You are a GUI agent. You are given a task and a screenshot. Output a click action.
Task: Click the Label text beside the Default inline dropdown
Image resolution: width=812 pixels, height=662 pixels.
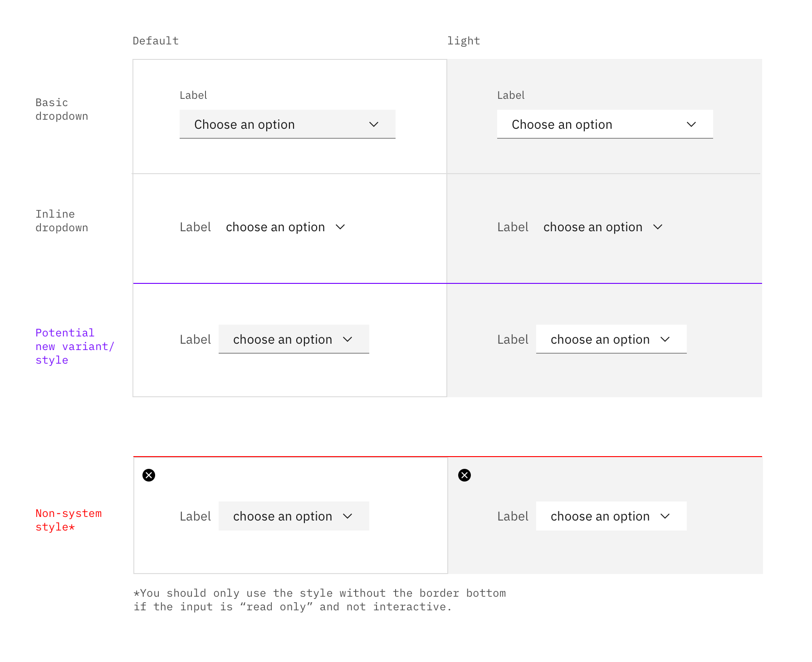click(195, 227)
